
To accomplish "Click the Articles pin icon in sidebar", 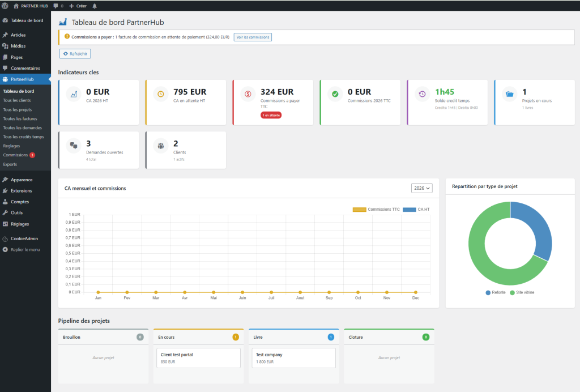I will point(5,35).
